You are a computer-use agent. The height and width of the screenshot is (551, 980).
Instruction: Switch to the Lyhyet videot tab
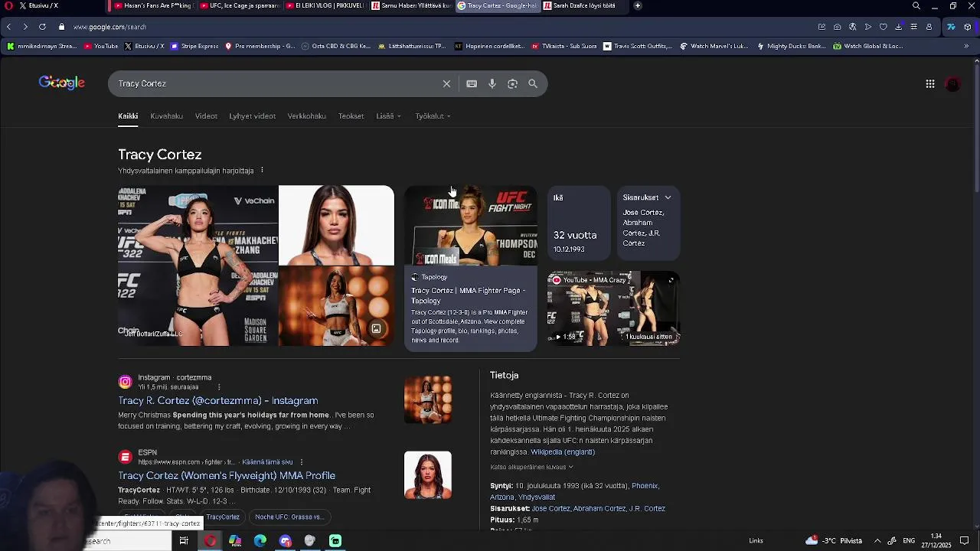tap(252, 116)
